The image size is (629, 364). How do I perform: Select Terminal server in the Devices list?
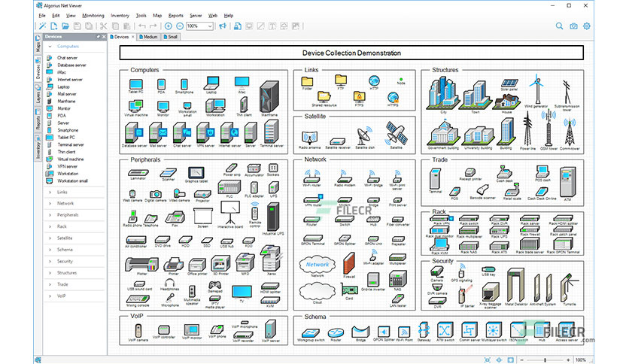[x=70, y=144]
